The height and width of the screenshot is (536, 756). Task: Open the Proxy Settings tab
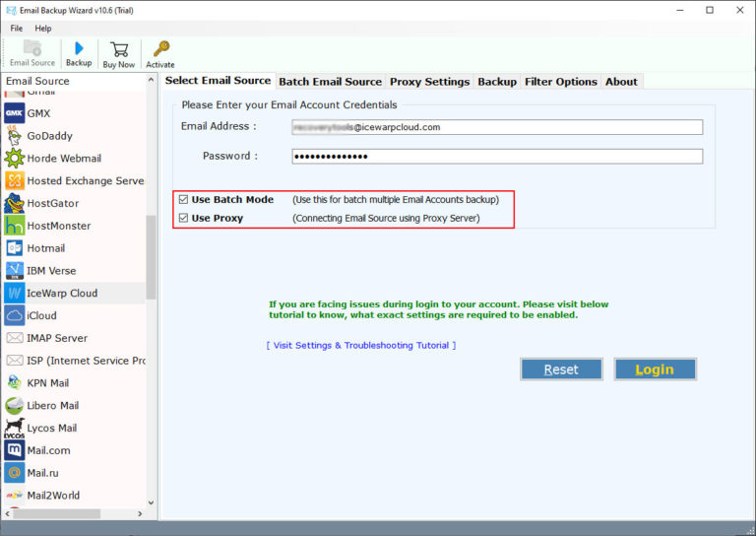(x=429, y=82)
